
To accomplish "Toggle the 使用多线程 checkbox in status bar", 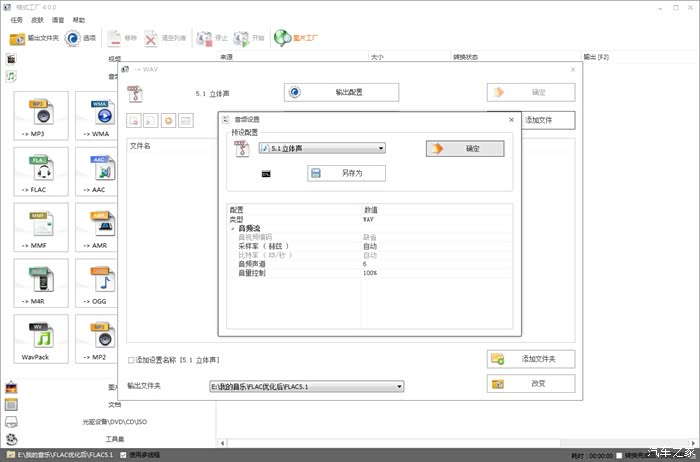I will point(123,455).
